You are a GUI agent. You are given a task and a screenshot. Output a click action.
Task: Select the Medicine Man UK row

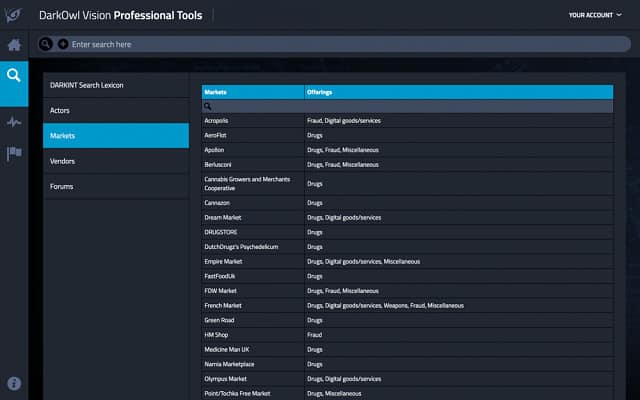[407, 350]
